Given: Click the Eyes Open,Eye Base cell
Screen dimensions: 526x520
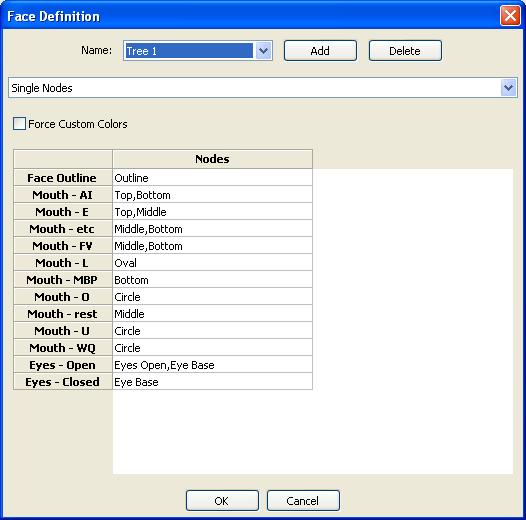Looking at the screenshot, I should (x=212, y=365).
